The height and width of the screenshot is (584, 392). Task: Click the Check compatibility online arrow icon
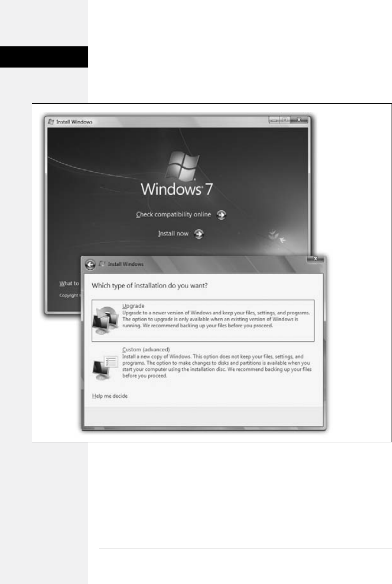[x=222, y=215]
